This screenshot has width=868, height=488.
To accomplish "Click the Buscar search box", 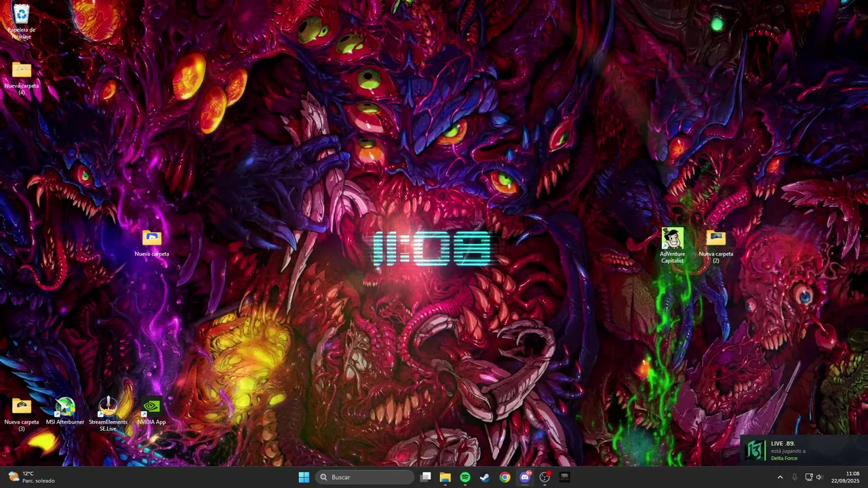I will click(365, 477).
